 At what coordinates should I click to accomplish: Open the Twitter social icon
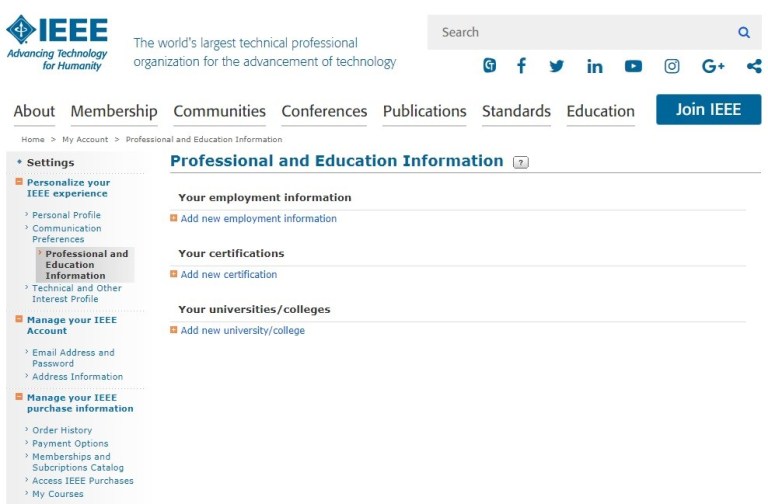coord(557,66)
